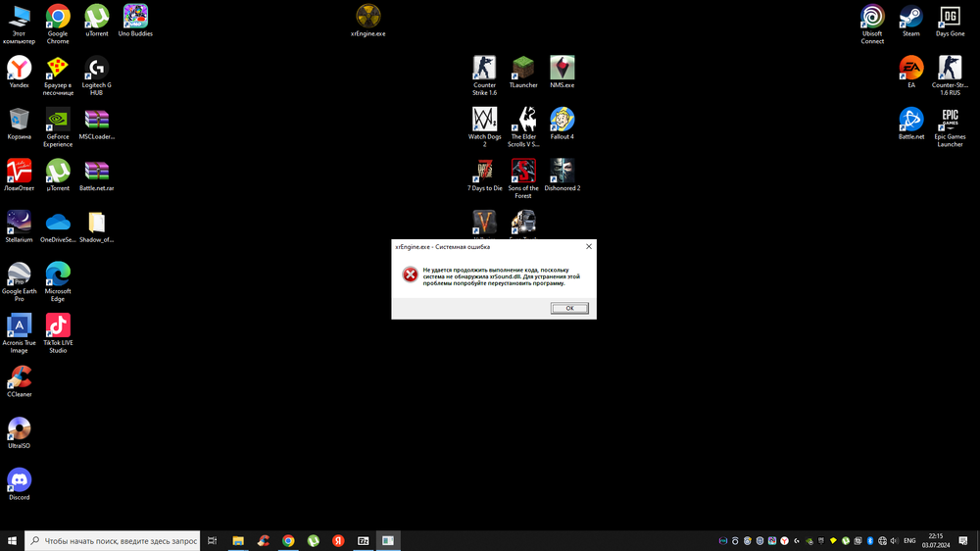This screenshot has height=551, width=980.
Task: Select the UltraISO desktop shortcut
Action: pyautogui.click(x=20, y=432)
